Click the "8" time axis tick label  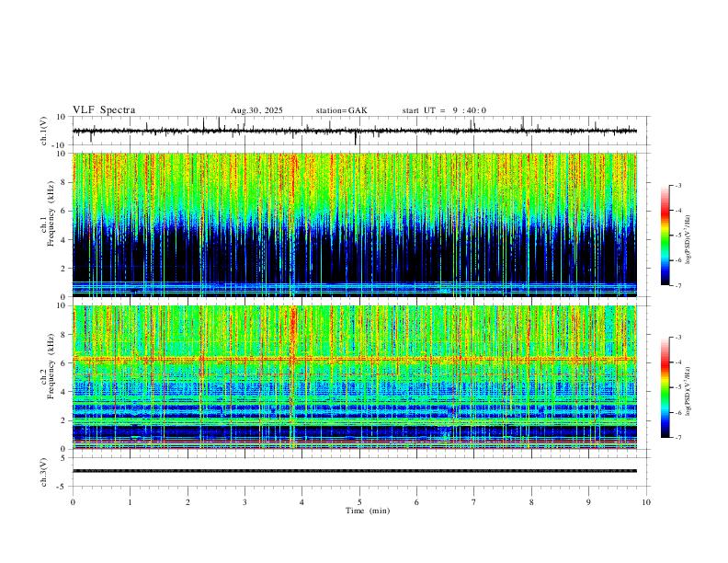[531, 502]
